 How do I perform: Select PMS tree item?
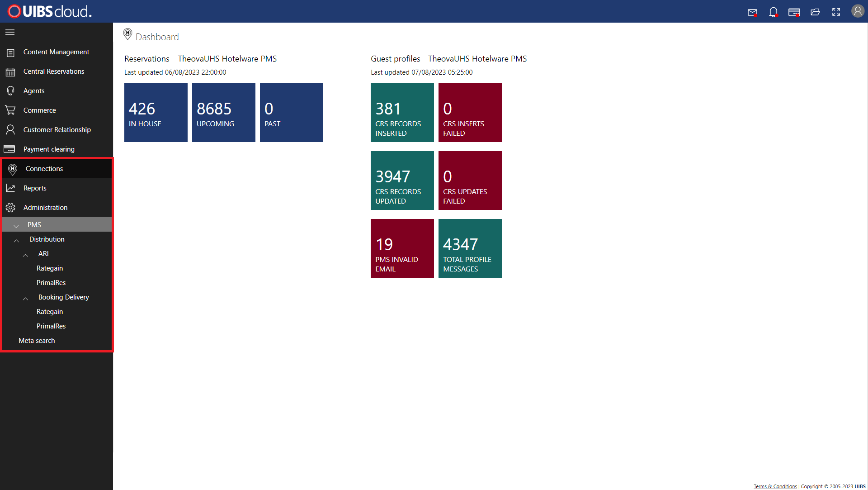(57, 225)
